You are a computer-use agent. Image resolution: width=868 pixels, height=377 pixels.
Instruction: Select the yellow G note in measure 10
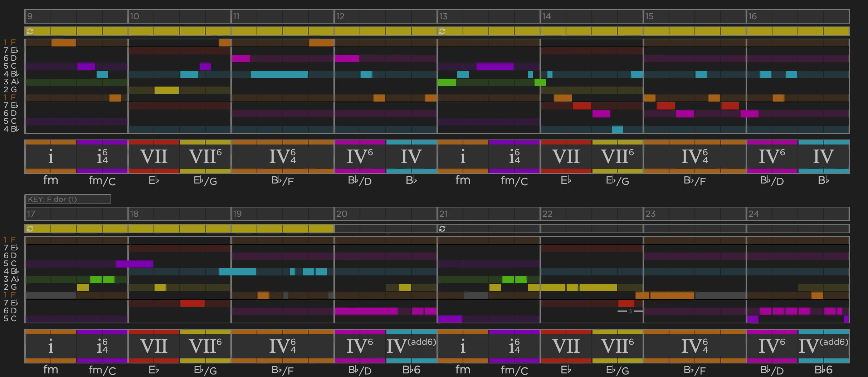point(167,90)
